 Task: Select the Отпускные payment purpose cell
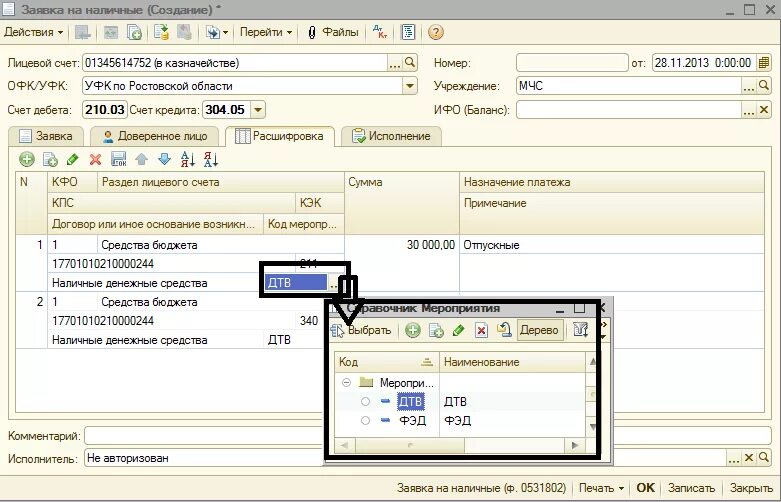click(x=612, y=245)
